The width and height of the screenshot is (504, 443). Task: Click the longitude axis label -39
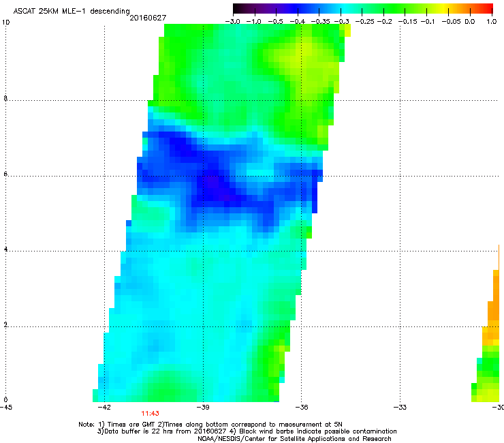[x=203, y=408]
